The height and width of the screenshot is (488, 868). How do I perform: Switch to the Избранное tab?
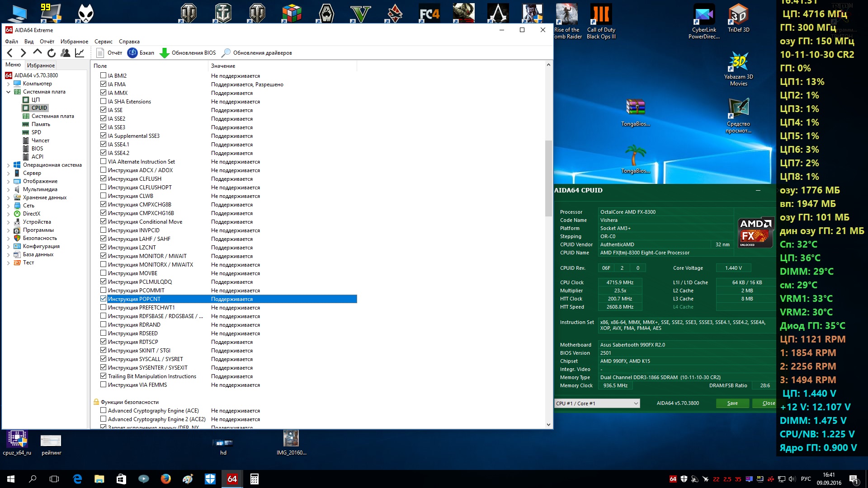pyautogui.click(x=41, y=65)
